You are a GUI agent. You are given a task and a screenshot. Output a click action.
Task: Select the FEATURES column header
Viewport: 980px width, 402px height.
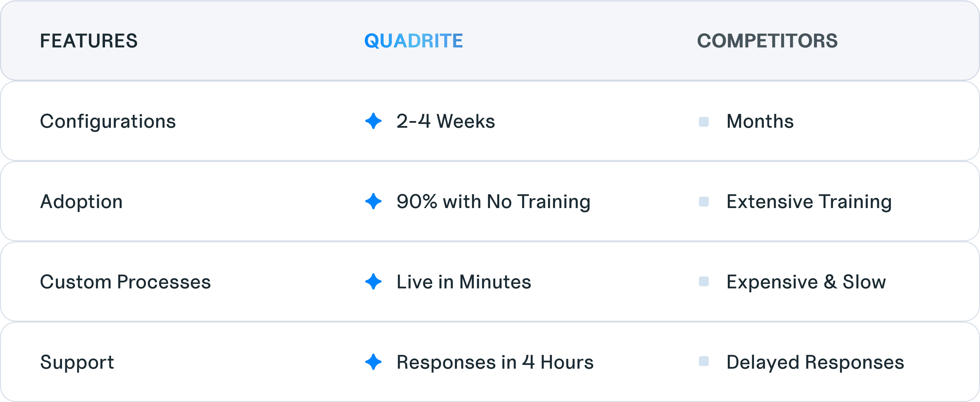pos(89,41)
